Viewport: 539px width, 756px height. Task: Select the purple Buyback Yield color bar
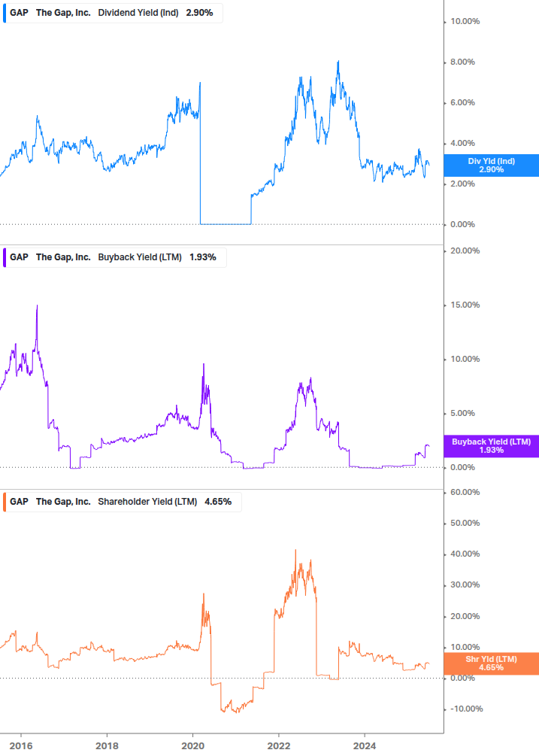tap(5, 257)
